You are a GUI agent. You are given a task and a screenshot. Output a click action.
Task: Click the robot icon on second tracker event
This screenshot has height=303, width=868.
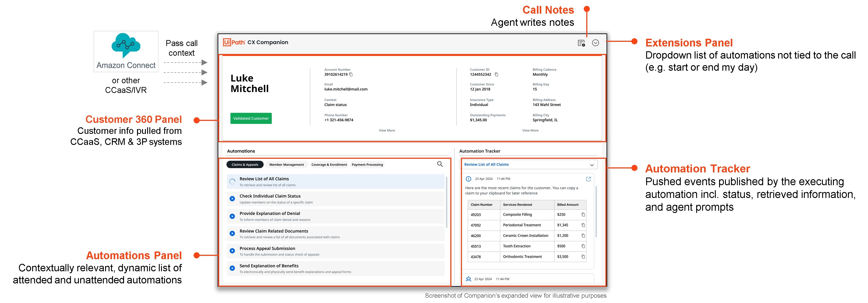(x=468, y=279)
